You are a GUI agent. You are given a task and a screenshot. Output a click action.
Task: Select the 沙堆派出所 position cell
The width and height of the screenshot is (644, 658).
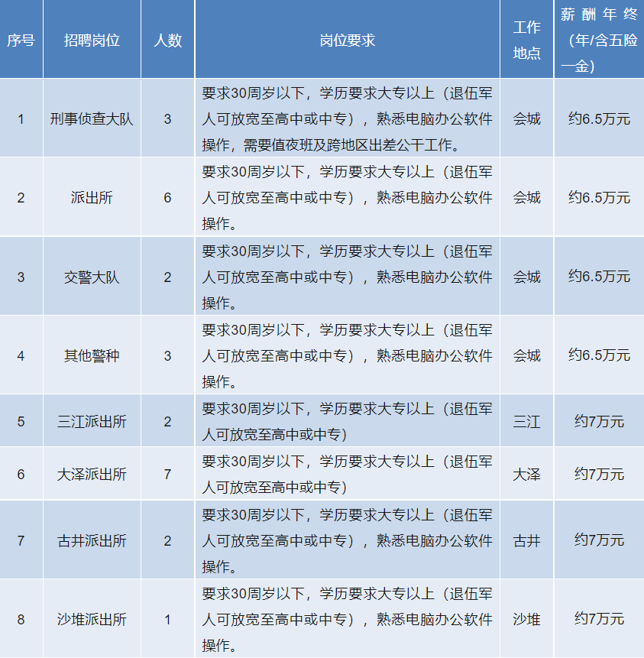click(x=92, y=619)
